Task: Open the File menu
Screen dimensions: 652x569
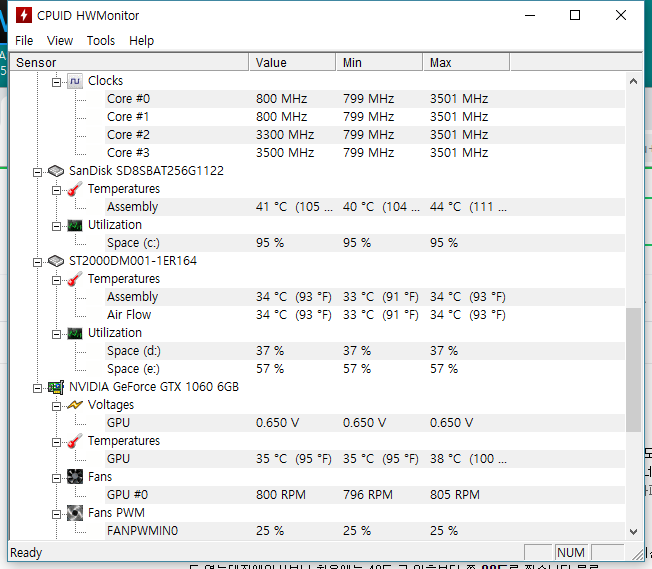Action: click(24, 41)
